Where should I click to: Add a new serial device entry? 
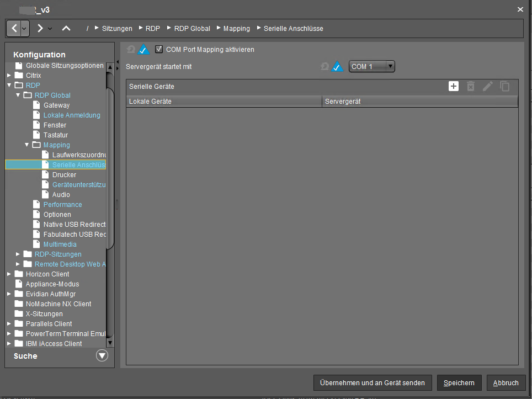(x=454, y=86)
